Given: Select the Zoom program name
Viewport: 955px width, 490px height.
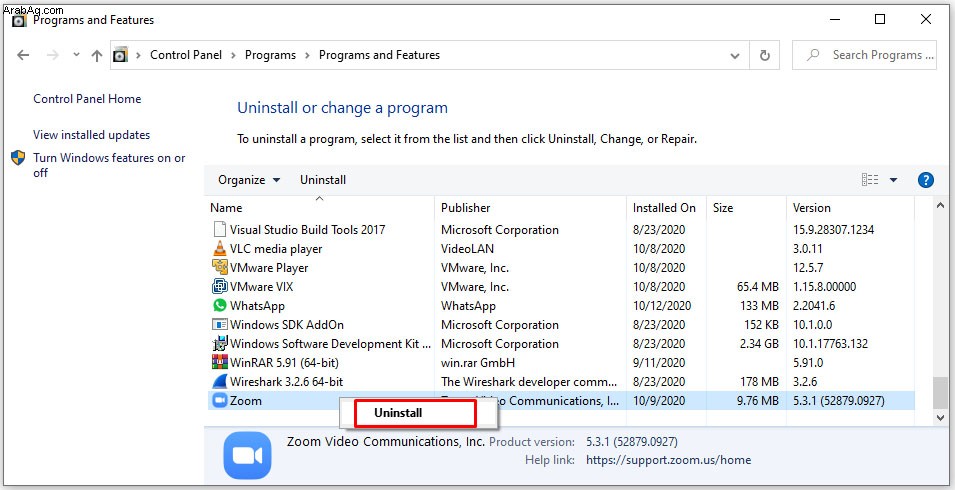Looking at the screenshot, I should pyautogui.click(x=245, y=401).
